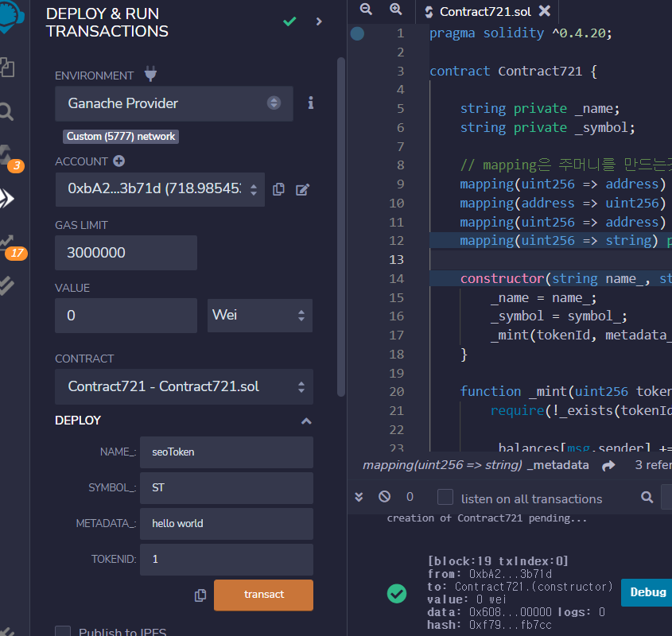The height and width of the screenshot is (636, 672).
Task: Open the analysis icon with badge 17
Action: tap(7, 242)
